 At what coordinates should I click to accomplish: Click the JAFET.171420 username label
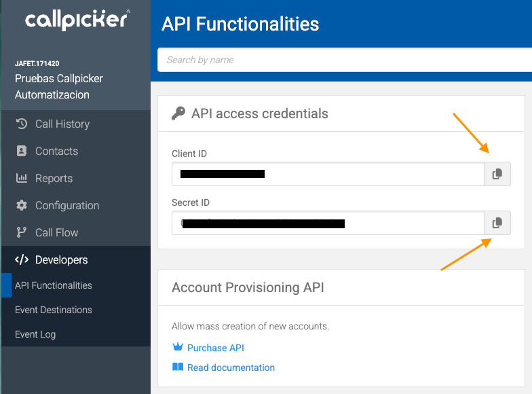[37, 64]
